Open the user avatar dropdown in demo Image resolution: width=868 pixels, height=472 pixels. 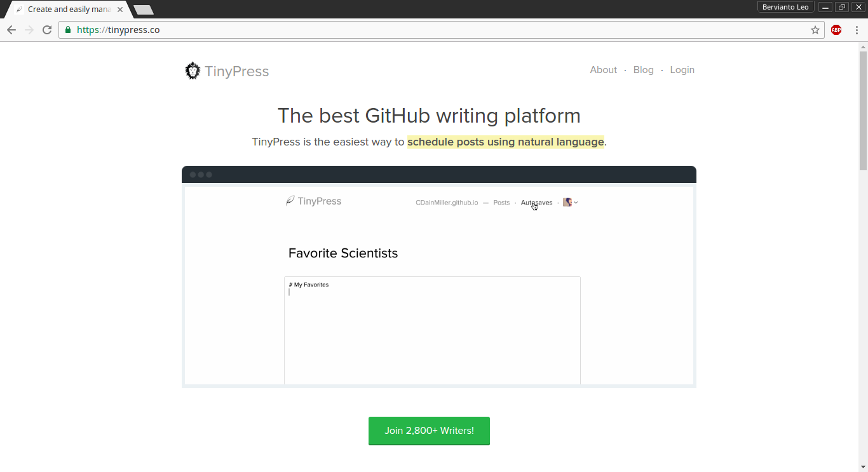tap(571, 203)
